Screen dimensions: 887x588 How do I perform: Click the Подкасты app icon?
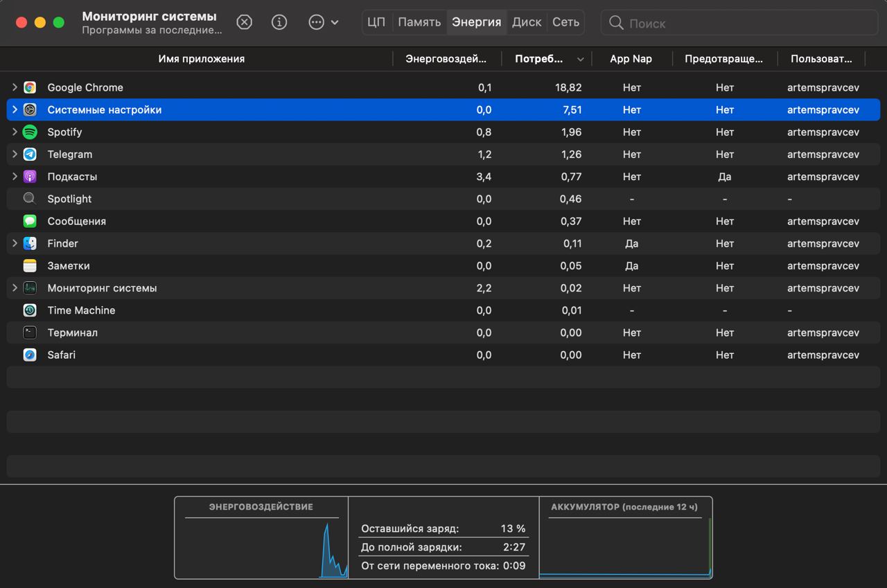tap(30, 176)
